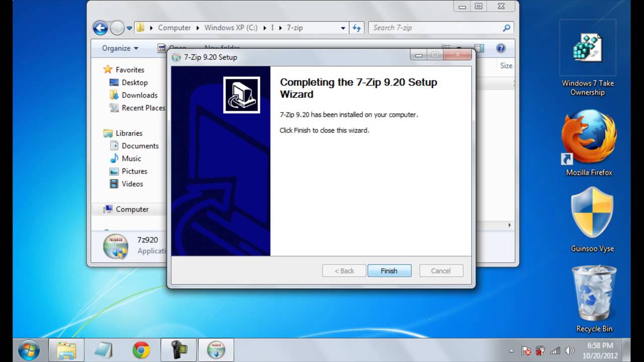
Task: Click the Computer segment in the address bar
Action: pyautogui.click(x=174, y=28)
